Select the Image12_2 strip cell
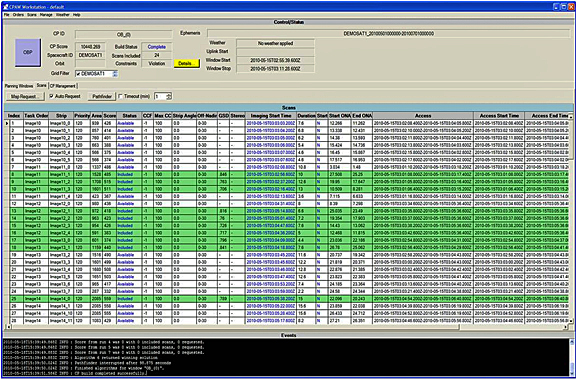The width and height of the screenshot is (576, 379). (x=61, y=219)
